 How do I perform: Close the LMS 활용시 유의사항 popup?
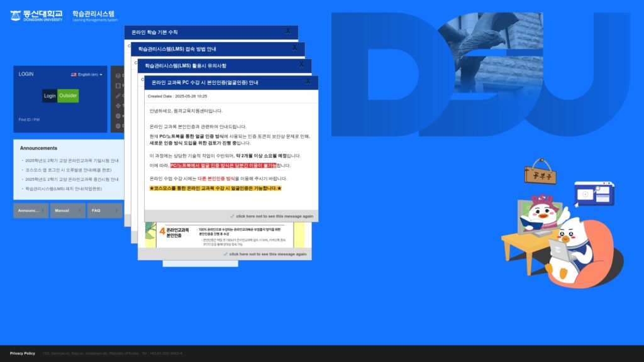coord(301,65)
